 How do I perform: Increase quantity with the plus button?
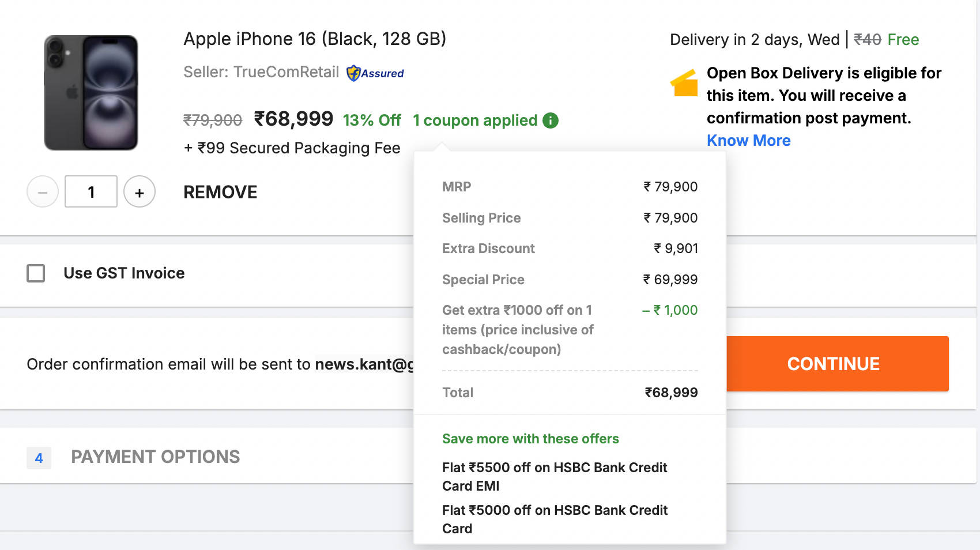140,192
